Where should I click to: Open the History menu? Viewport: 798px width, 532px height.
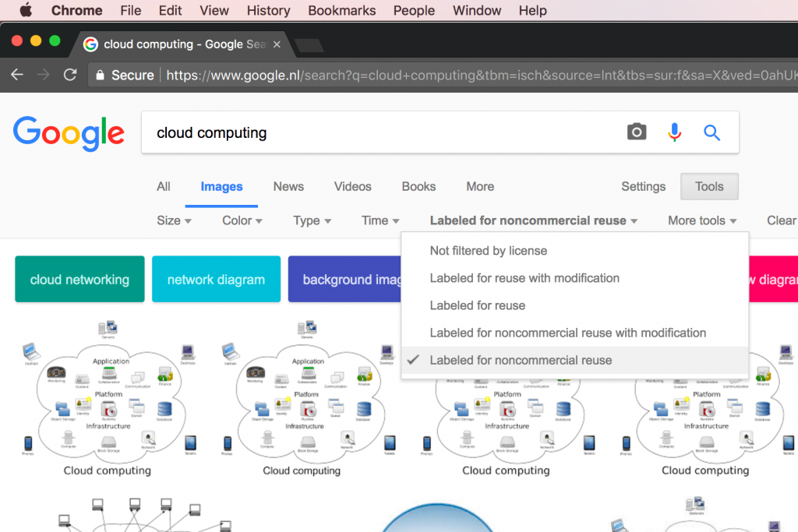pyautogui.click(x=269, y=10)
